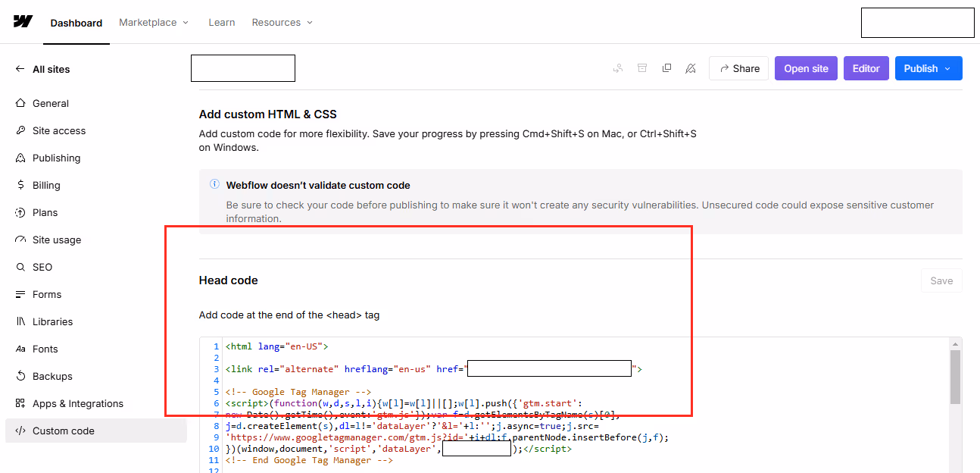
Task: Click the magnifier icon for SEO
Action: click(20, 267)
